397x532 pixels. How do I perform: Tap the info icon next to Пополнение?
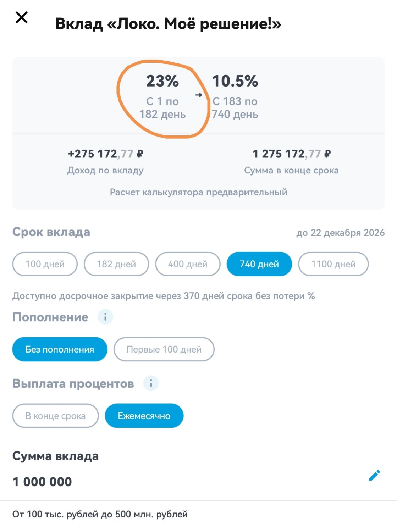[105, 317]
